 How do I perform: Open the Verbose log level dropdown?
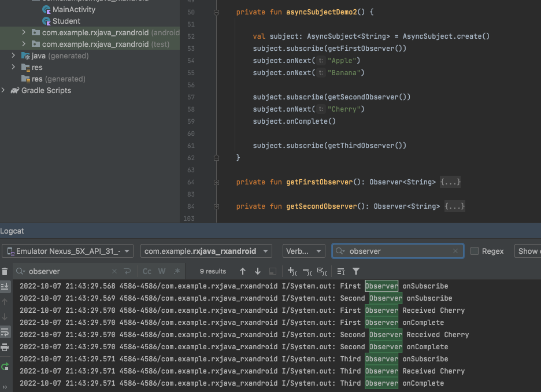304,251
